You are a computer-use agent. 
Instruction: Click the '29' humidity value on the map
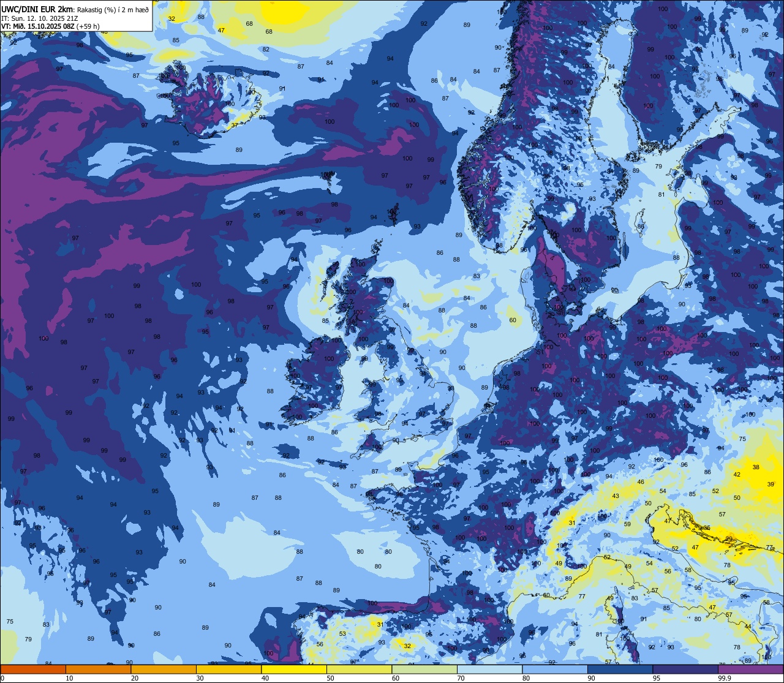[x=729, y=538]
